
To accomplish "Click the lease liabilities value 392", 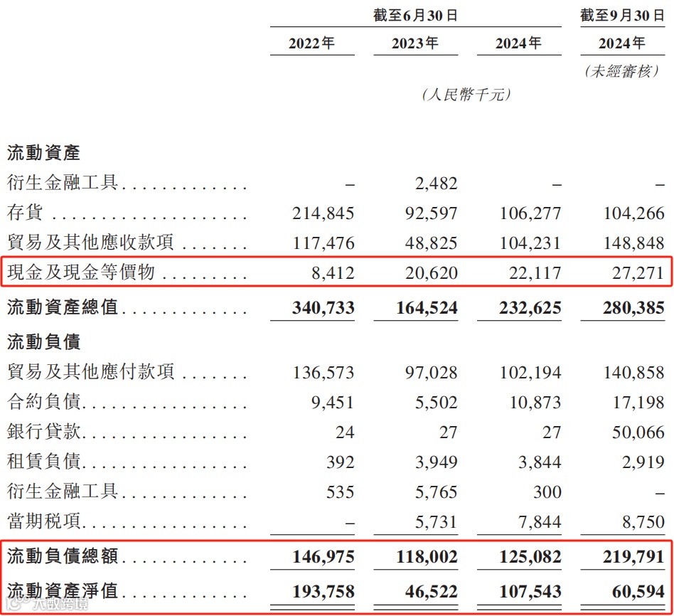I will coord(340,462).
